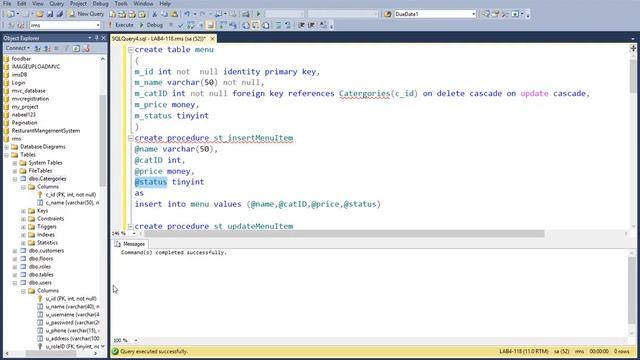
Task: Open the 146 % editor zoom dropdown
Action: [x=134, y=233]
